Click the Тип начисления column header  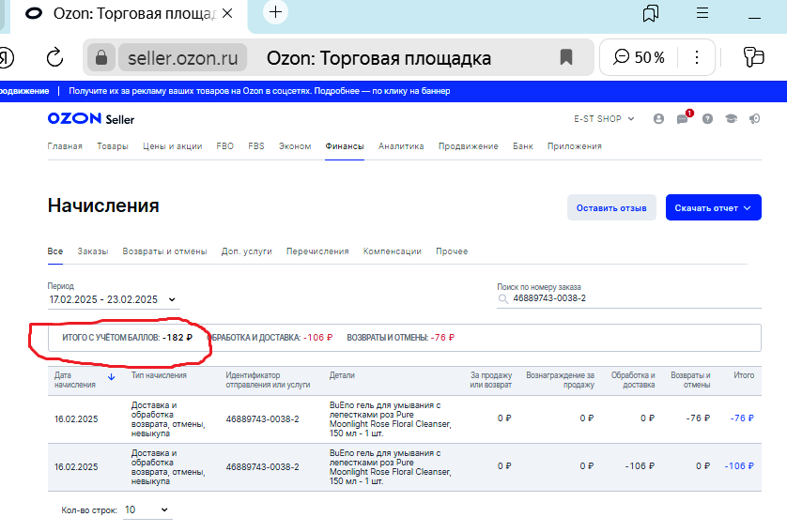click(x=159, y=375)
